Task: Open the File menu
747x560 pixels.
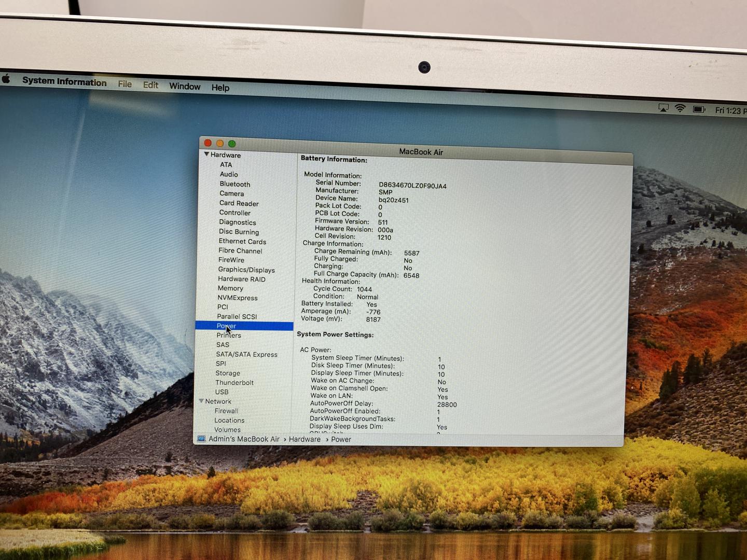Action: pos(125,84)
